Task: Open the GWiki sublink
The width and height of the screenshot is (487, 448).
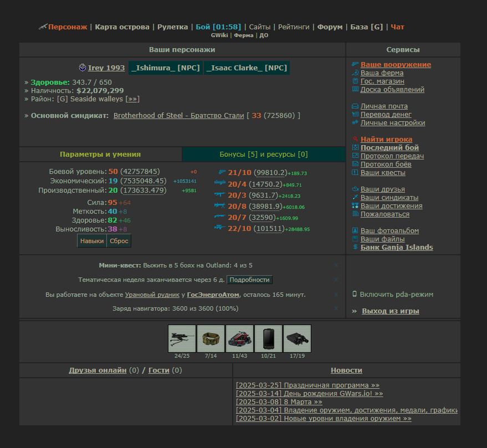Action: point(219,35)
